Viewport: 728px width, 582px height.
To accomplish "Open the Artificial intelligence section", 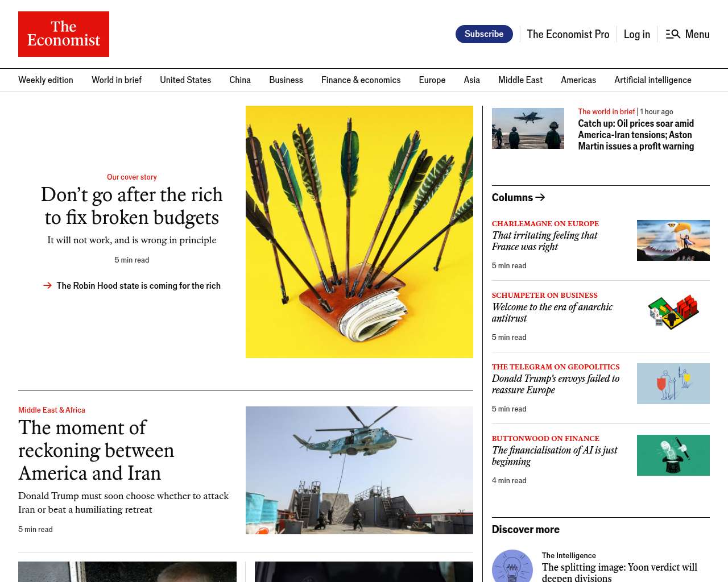I will [653, 80].
